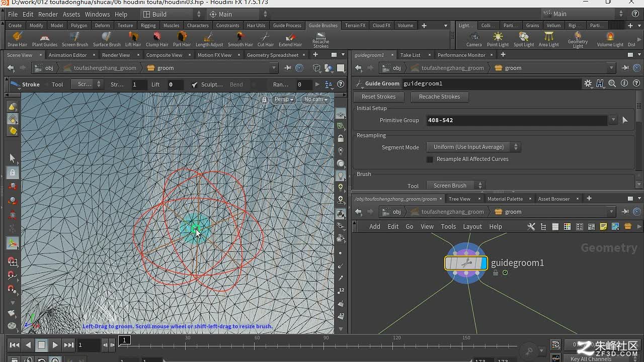The height and width of the screenshot is (362, 644).
Task: Open the Render menu
Action: tap(48, 14)
